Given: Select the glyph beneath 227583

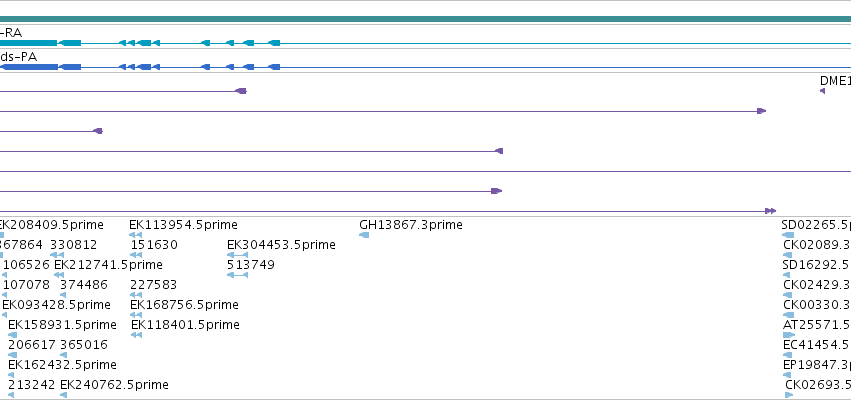Looking at the screenshot, I should tap(136, 295).
